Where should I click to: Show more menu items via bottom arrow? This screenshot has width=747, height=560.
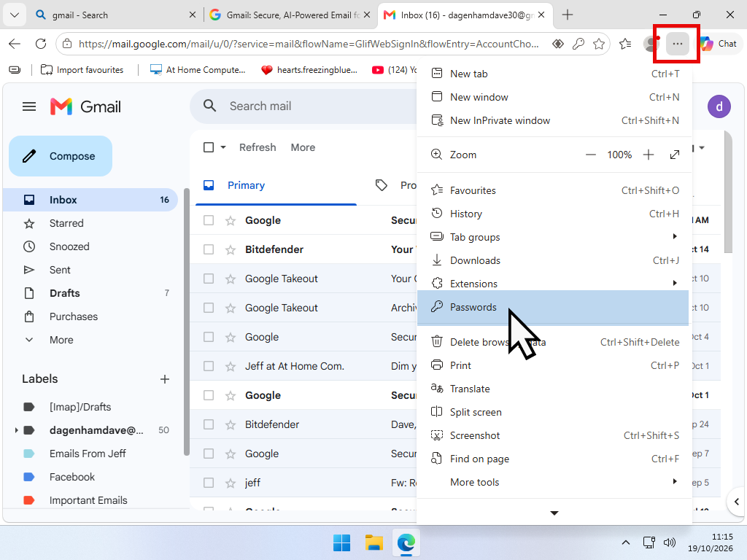554,513
